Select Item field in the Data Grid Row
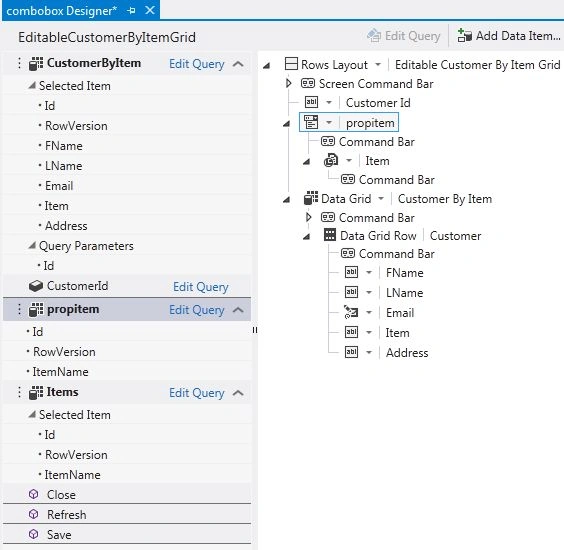The height and width of the screenshot is (550, 564). coord(397,333)
